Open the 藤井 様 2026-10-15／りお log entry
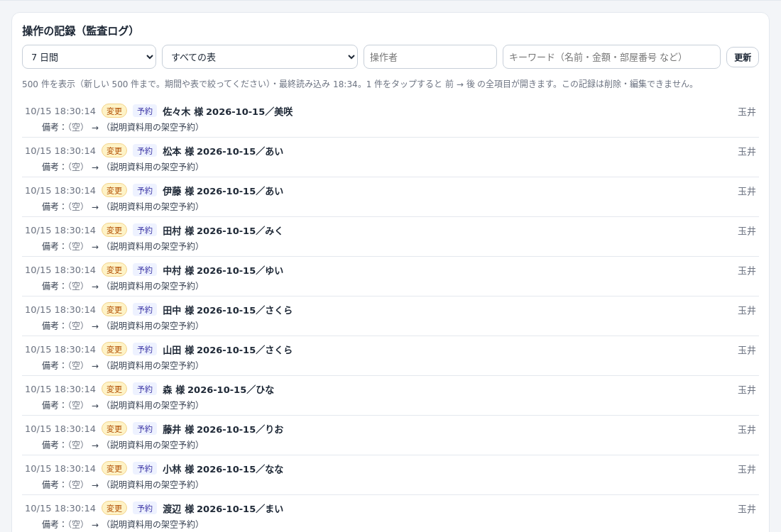The image size is (781, 532). click(390, 437)
